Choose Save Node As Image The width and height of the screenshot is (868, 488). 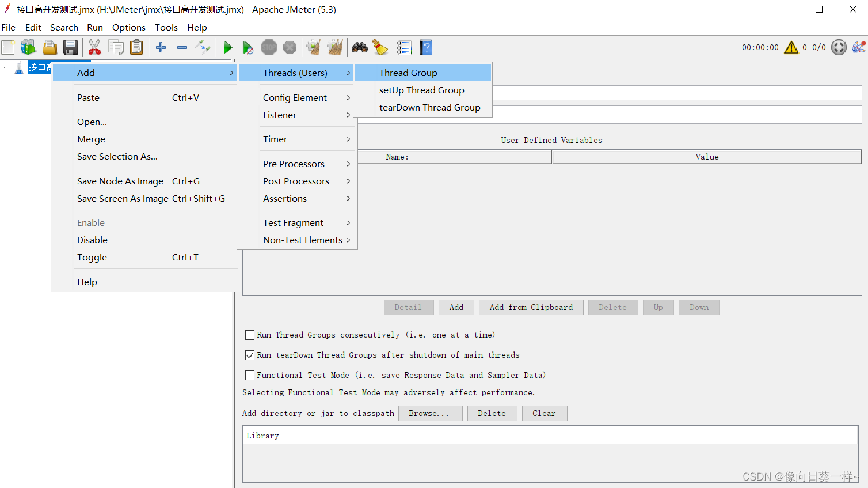click(x=144, y=181)
